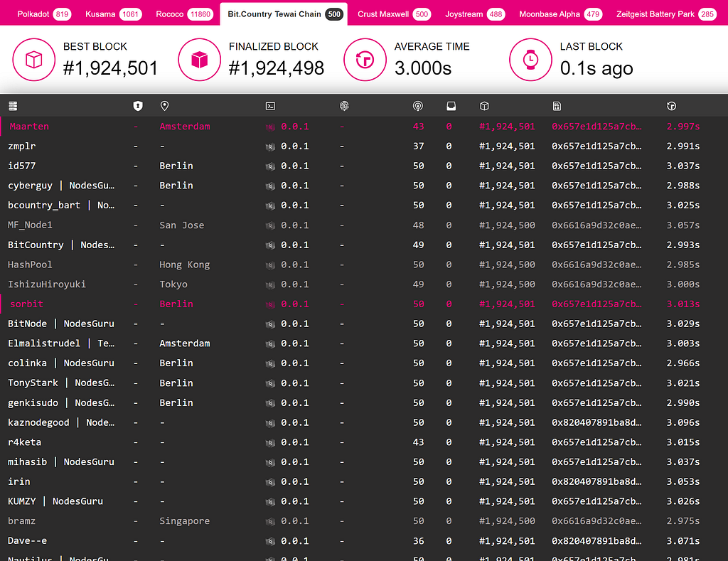This screenshot has width=728, height=561.
Task: Select the HashPool node row
Action: (x=364, y=265)
